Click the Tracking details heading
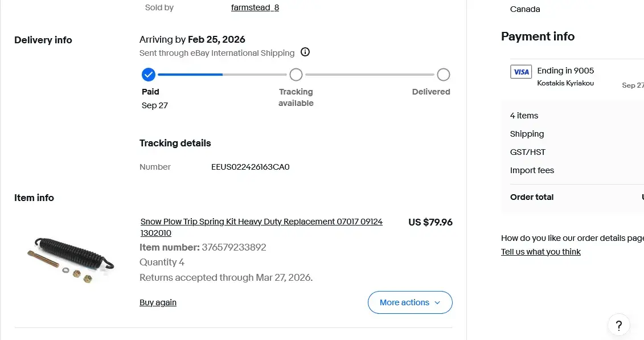 [x=175, y=143]
